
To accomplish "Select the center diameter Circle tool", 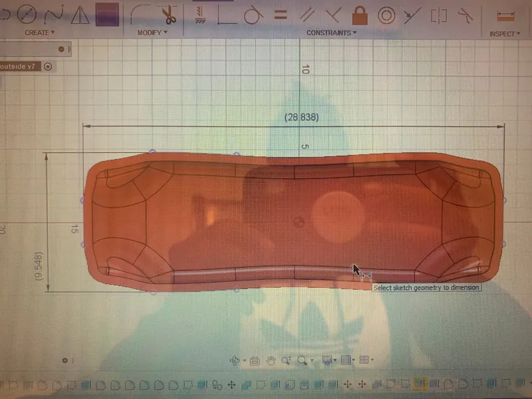I will point(27,14).
